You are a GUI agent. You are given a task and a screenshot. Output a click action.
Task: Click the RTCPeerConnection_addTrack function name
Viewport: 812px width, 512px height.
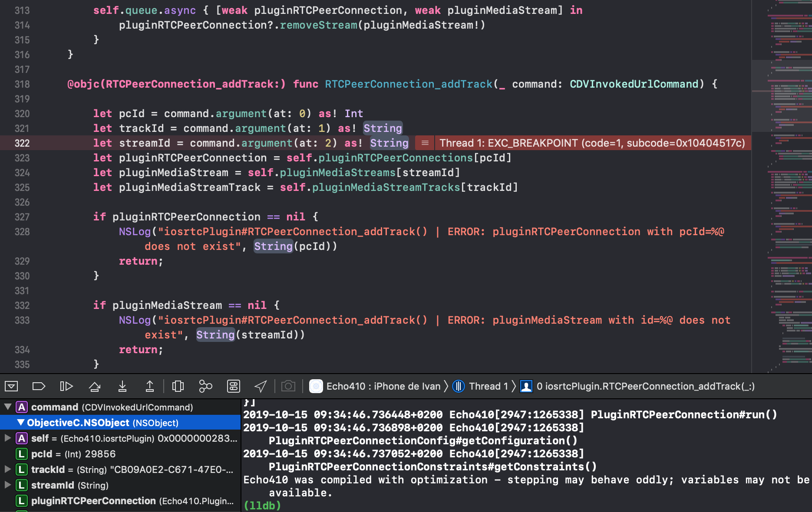coord(409,84)
